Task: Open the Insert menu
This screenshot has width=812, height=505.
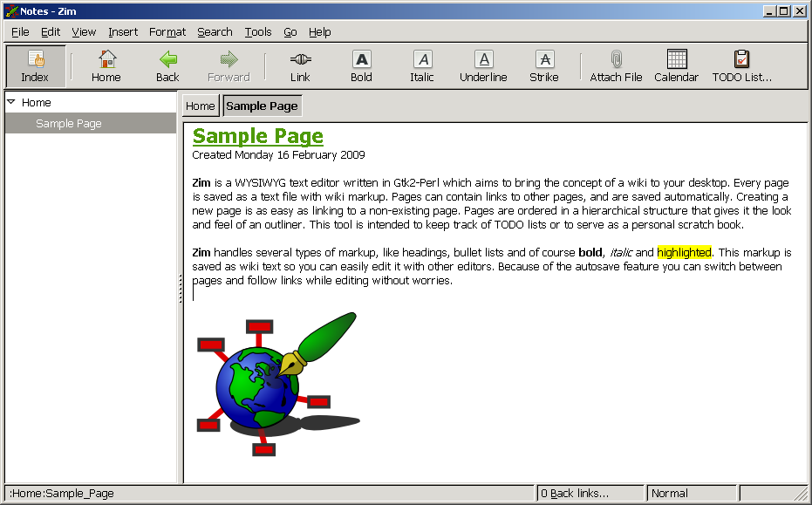Action: [x=123, y=32]
